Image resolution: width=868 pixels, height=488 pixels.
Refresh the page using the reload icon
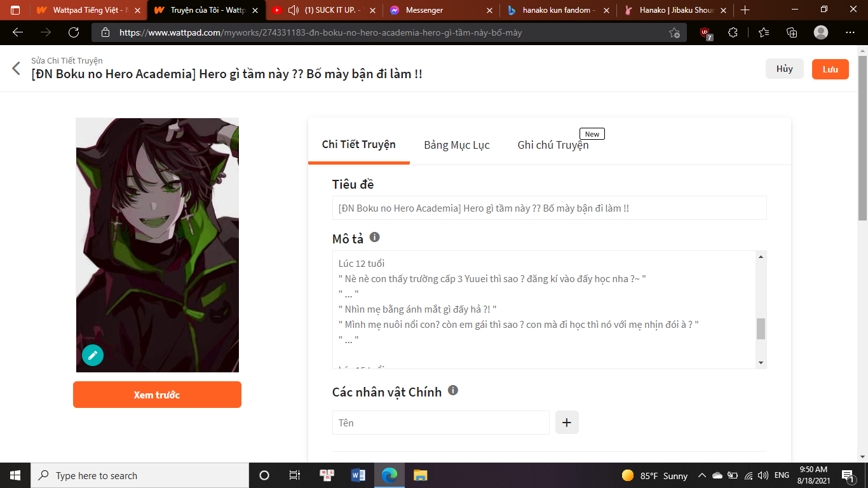pos(74,32)
